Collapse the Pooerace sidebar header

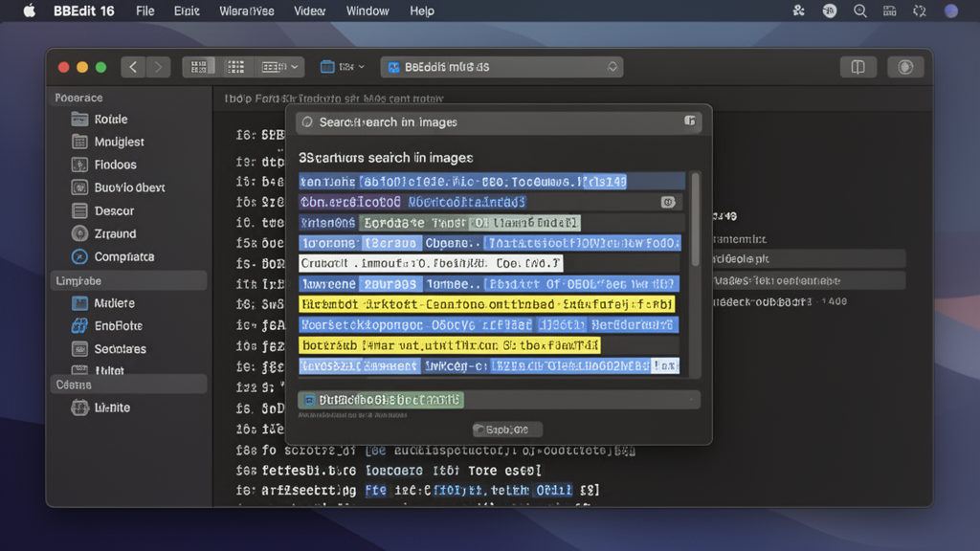point(78,98)
